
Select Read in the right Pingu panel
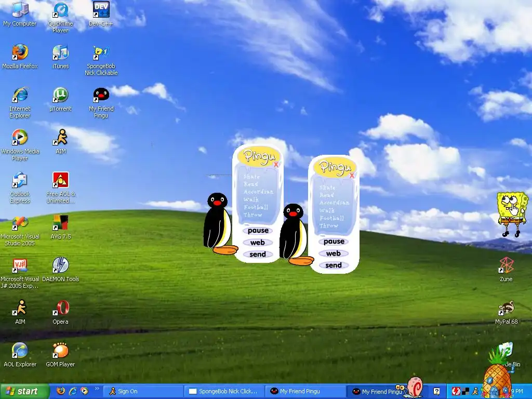(x=327, y=195)
